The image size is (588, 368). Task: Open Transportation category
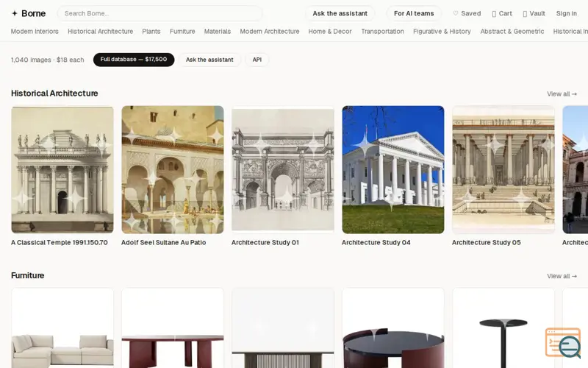pyautogui.click(x=382, y=32)
